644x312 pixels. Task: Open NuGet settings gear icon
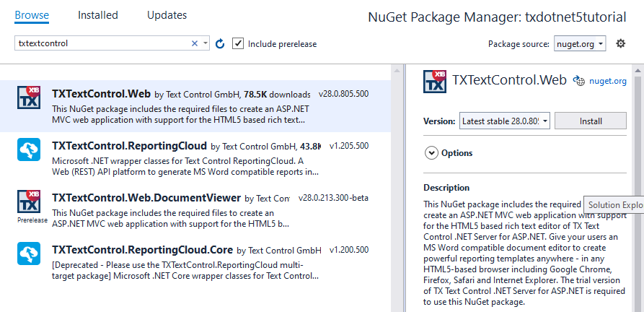(621, 43)
